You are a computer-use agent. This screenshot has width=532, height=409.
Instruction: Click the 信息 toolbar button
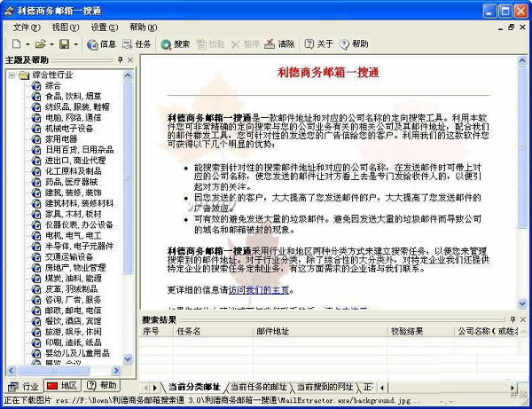101,44
